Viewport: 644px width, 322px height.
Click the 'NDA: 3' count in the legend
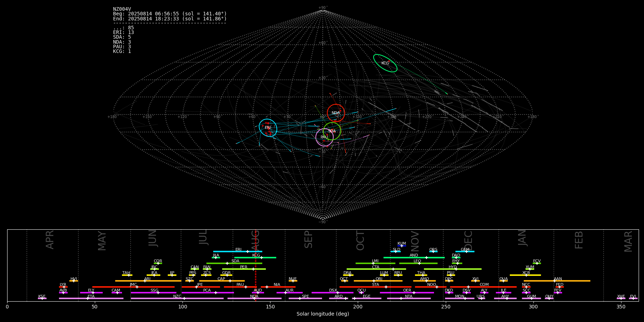[x=122, y=42]
